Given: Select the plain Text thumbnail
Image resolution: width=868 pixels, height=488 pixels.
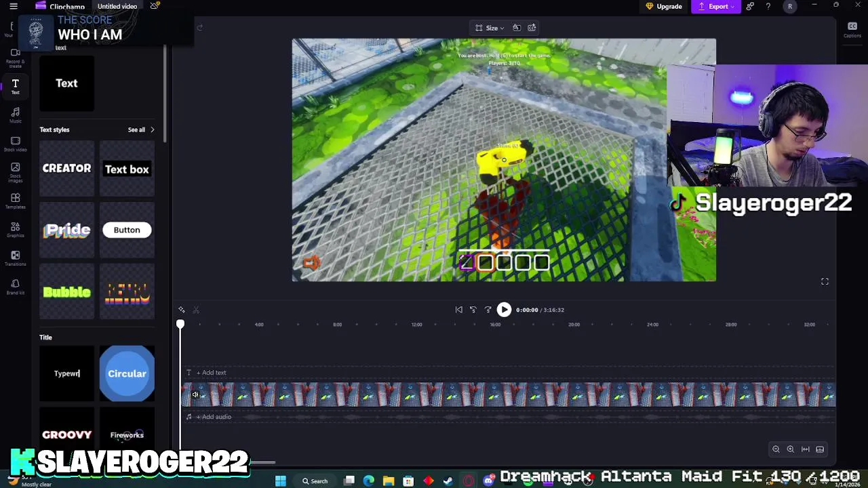Looking at the screenshot, I should coord(66,83).
